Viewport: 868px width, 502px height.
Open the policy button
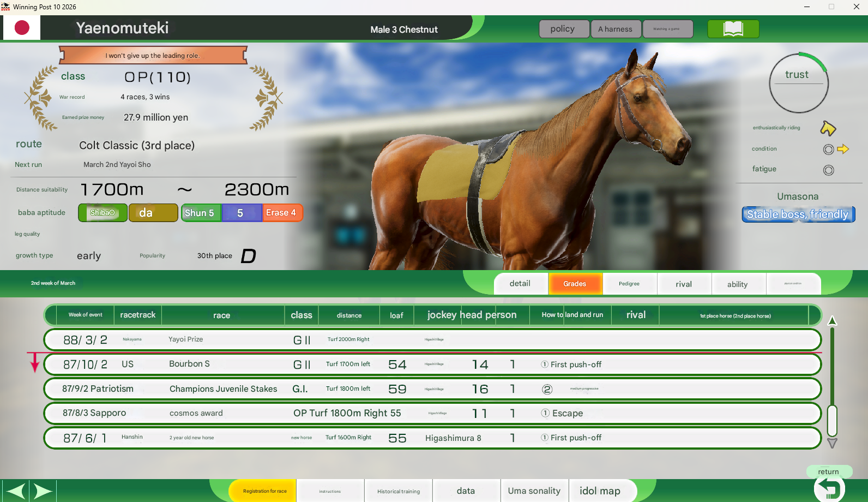click(564, 29)
